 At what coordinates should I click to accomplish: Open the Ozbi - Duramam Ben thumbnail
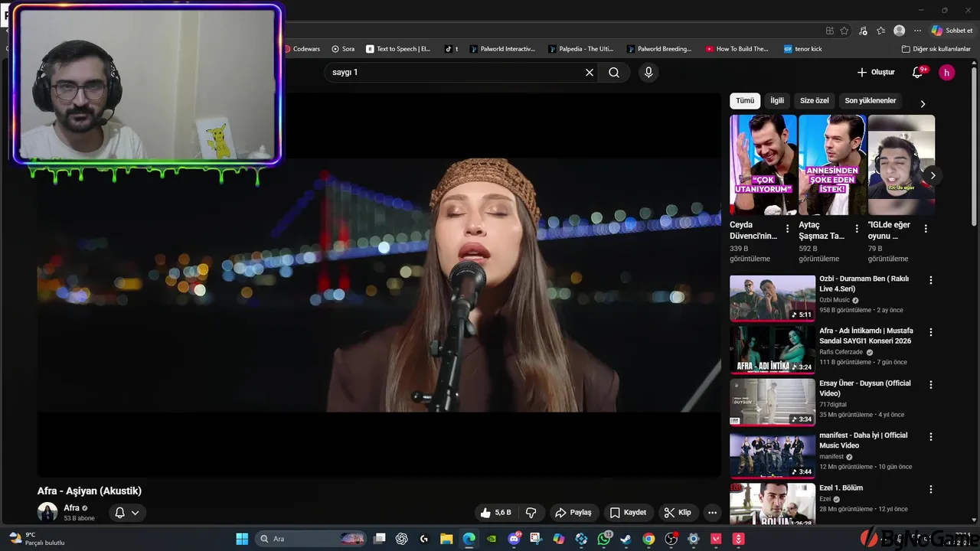point(773,298)
